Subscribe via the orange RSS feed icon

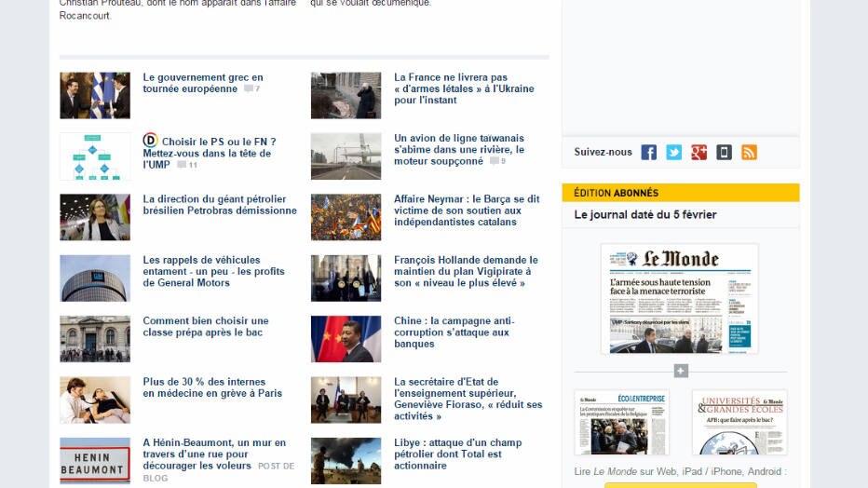pos(749,153)
